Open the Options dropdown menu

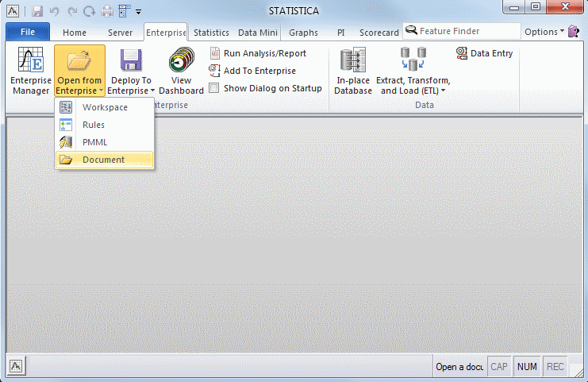(x=544, y=32)
